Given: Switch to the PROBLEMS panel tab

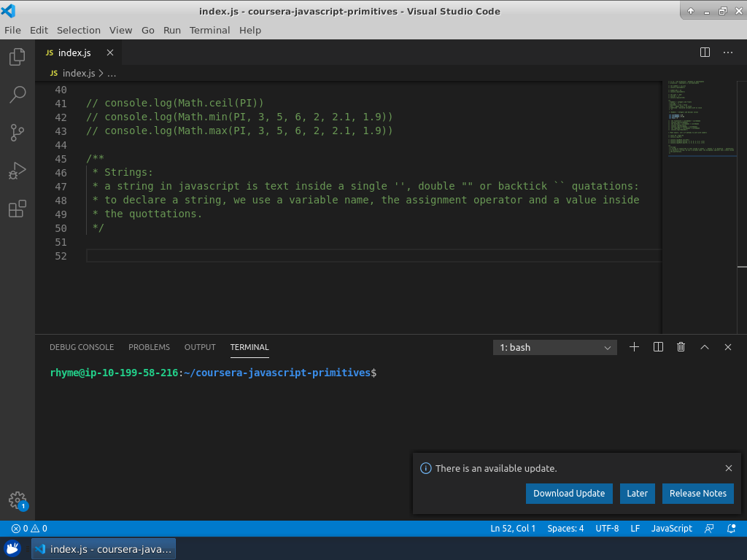Looking at the screenshot, I should [149, 347].
